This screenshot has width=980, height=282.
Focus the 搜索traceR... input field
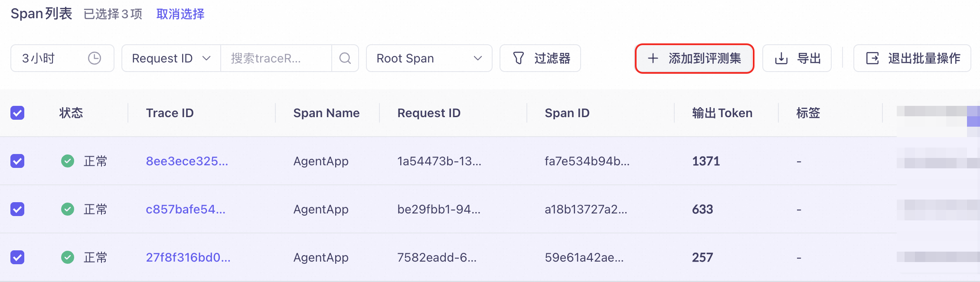pyautogui.click(x=276, y=58)
